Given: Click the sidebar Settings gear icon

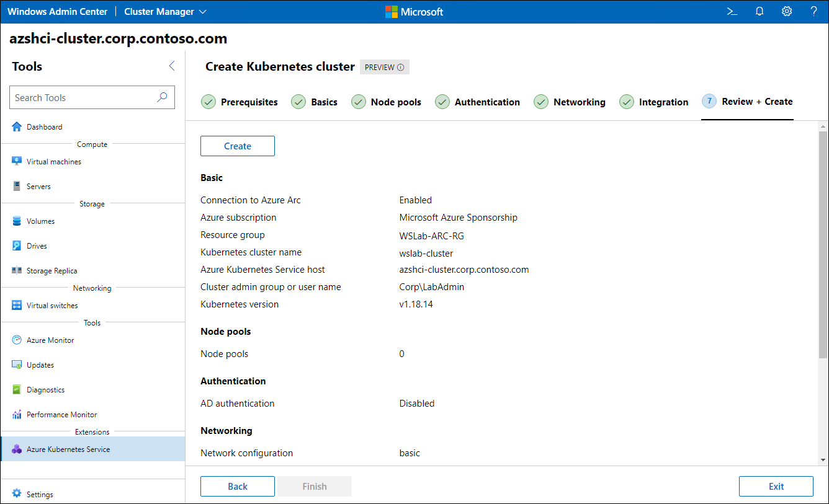Looking at the screenshot, I should click(x=17, y=493).
